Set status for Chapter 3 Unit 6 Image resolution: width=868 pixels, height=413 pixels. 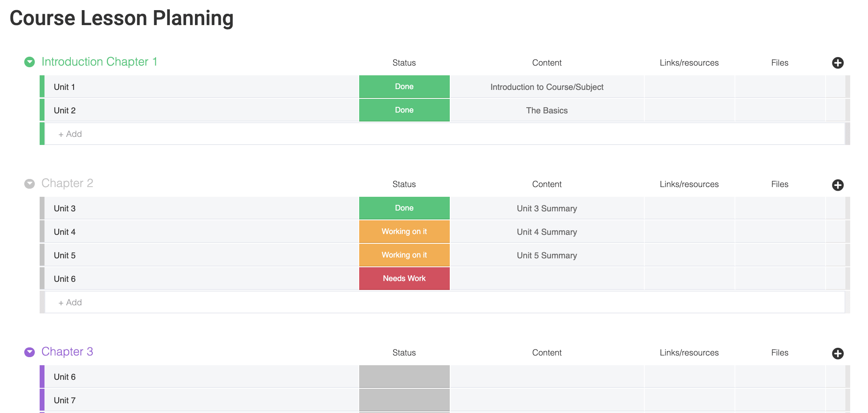(x=404, y=377)
